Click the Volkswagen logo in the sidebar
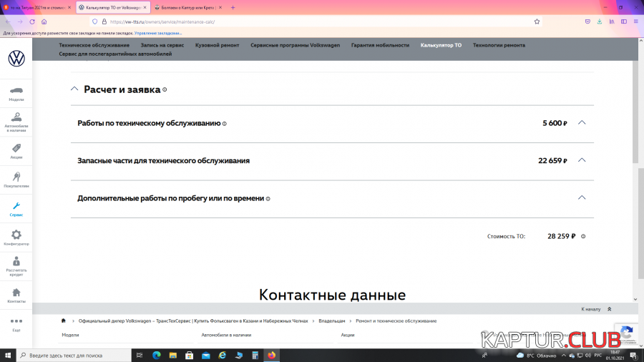Screen dimensions: 644x362 click(x=16, y=58)
